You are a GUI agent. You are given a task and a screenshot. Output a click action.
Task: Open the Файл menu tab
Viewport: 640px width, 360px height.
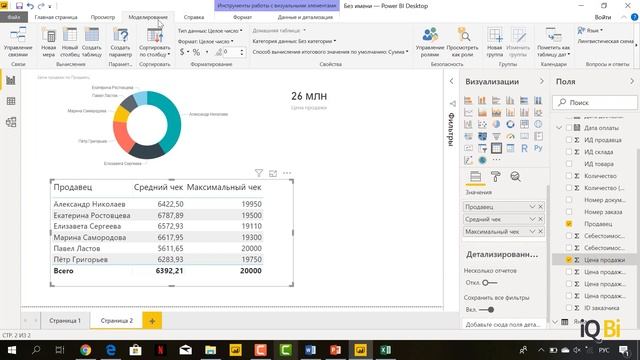click(14, 17)
